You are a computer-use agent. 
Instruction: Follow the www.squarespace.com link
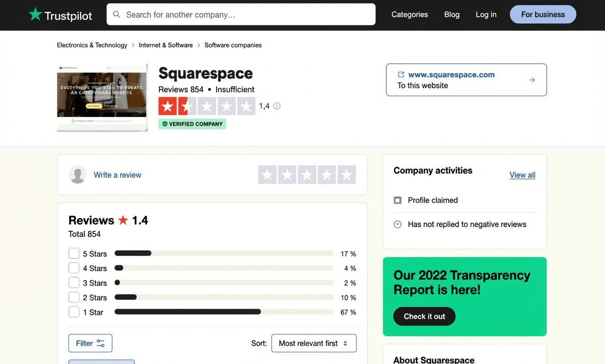(x=451, y=74)
